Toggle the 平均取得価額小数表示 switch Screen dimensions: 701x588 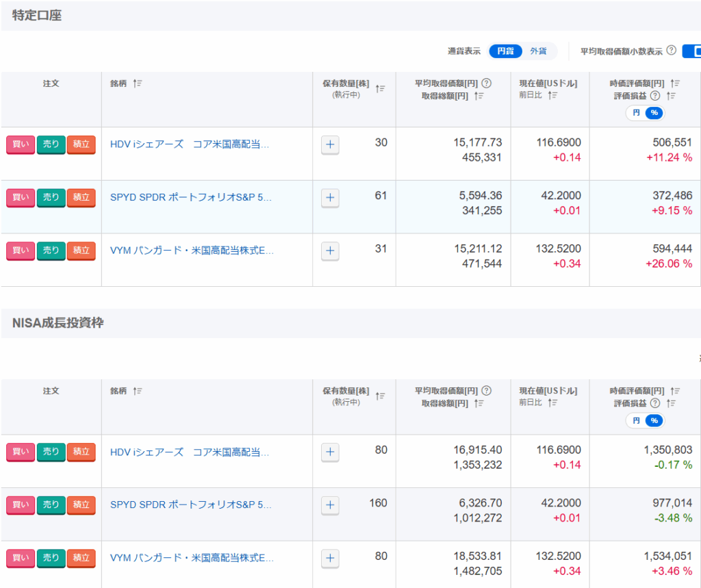pyautogui.click(x=691, y=51)
